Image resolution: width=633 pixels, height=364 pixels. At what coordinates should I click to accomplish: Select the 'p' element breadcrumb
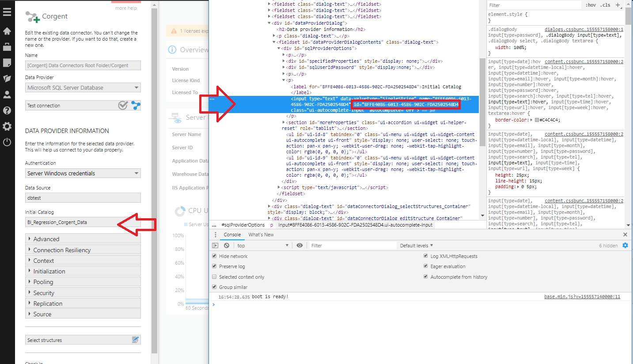[x=272, y=225]
